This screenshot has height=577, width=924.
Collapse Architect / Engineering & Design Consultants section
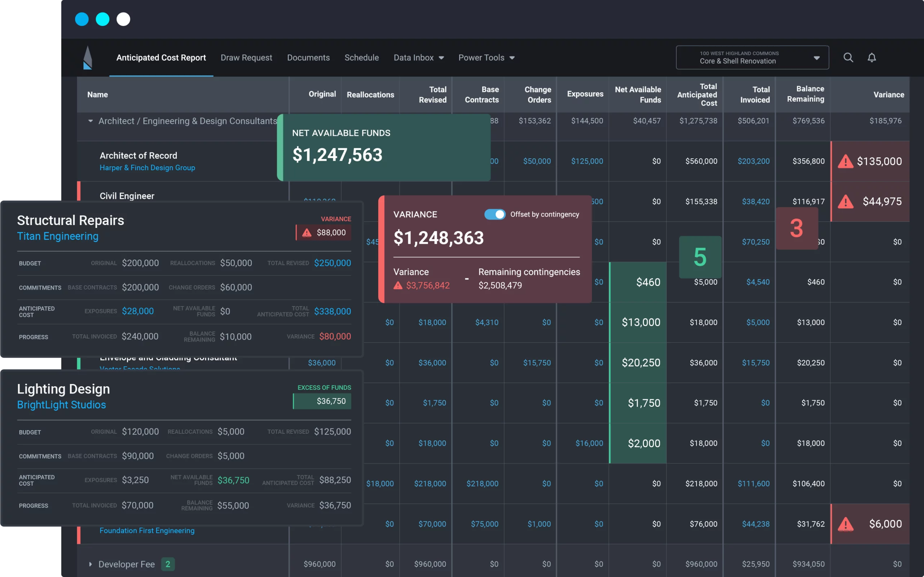point(91,121)
